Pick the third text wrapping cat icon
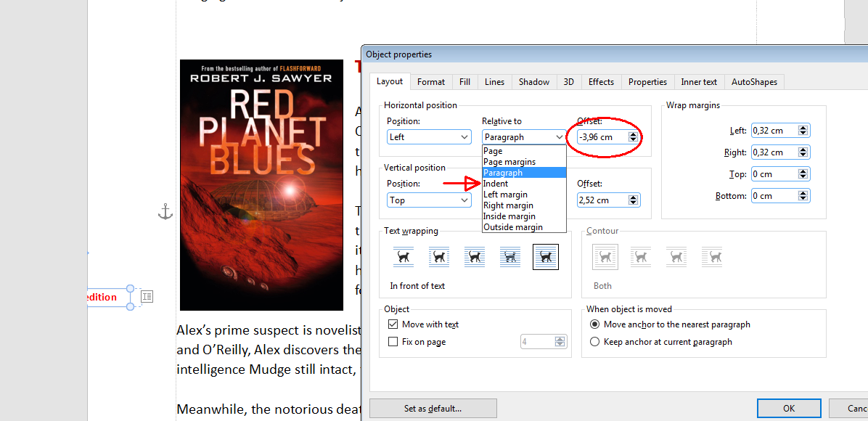Viewport: 868px width, 421px height. [475, 257]
